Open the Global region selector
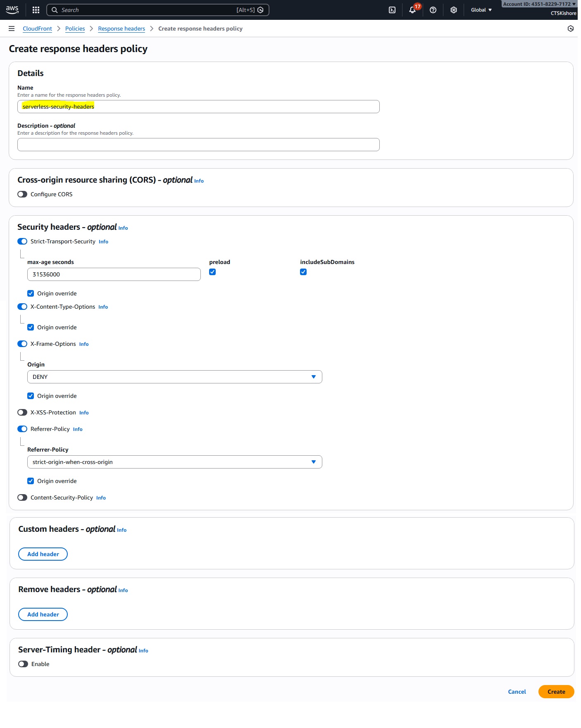 coord(481,10)
